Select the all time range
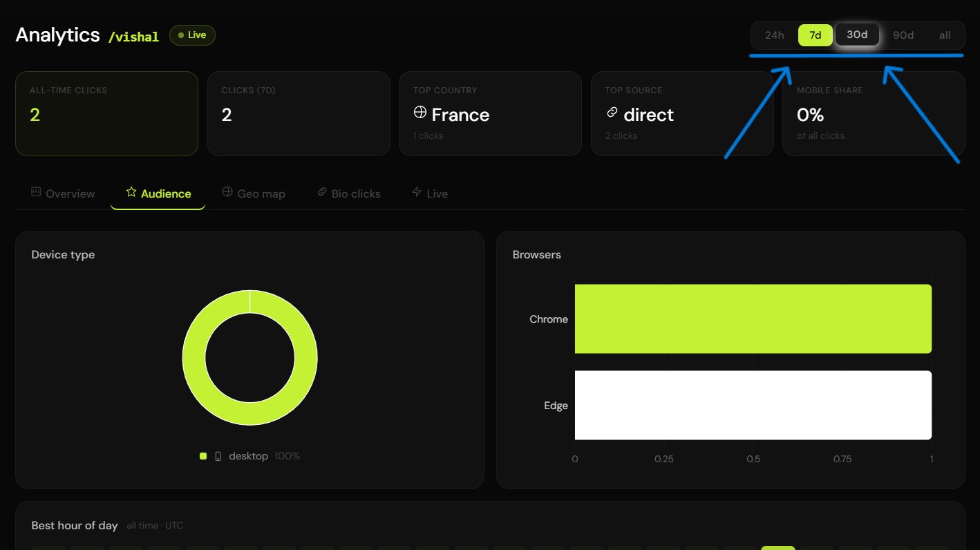The width and height of the screenshot is (980, 550). pos(945,35)
